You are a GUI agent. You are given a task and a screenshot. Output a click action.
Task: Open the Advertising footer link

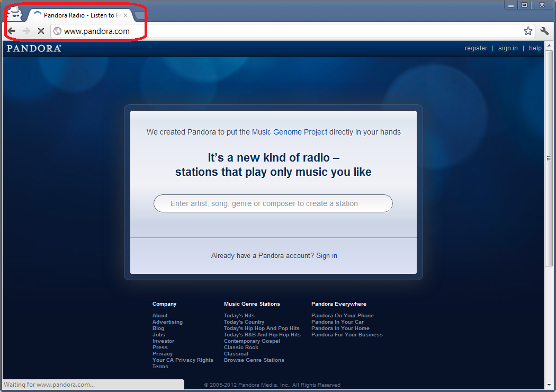pyautogui.click(x=167, y=322)
